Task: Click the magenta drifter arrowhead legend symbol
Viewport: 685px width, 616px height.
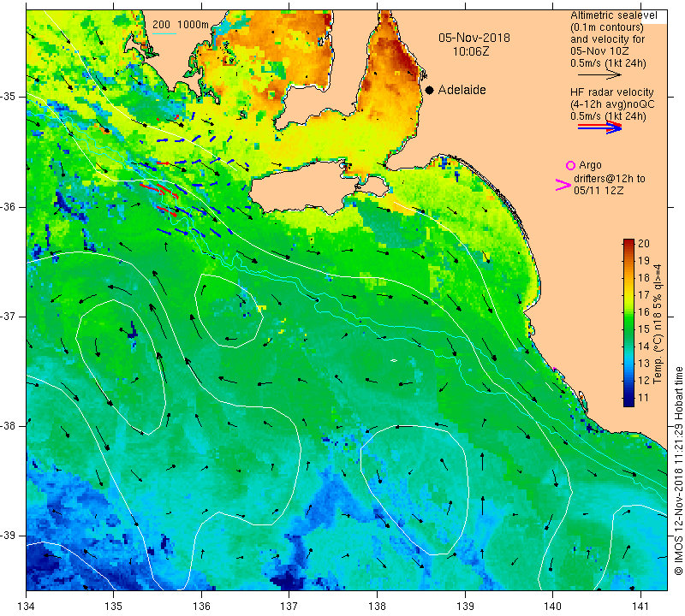Action: [x=563, y=185]
